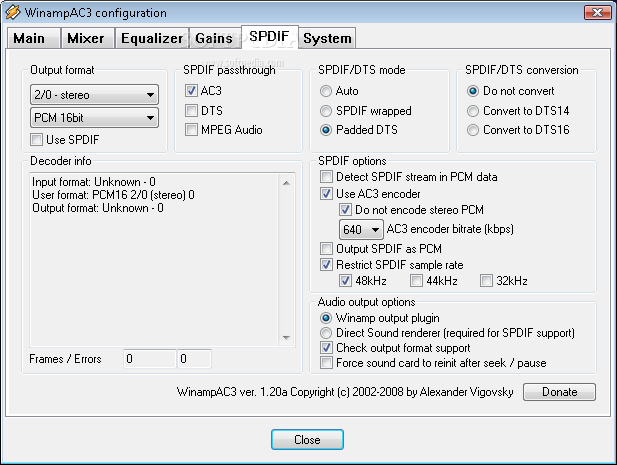Toggle DTS passthrough checkbox

coord(192,110)
